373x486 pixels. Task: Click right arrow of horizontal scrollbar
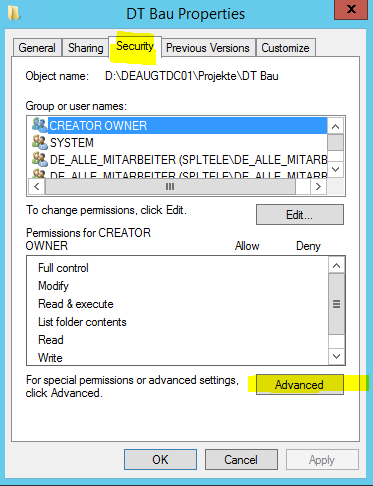point(318,186)
